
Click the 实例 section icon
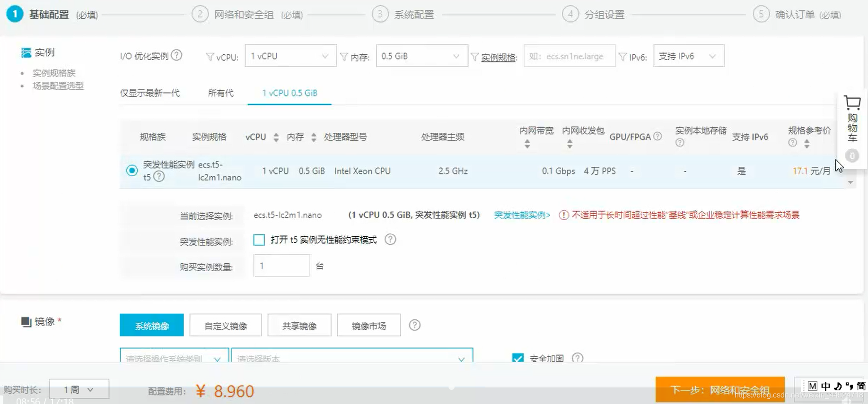[x=26, y=52]
